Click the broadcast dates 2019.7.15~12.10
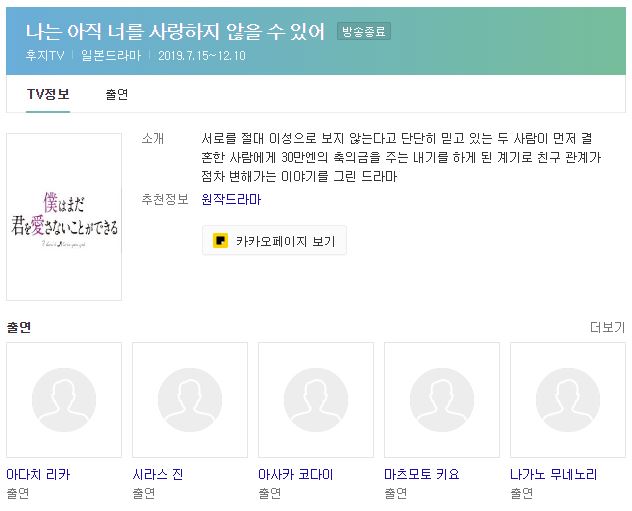The image size is (632, 511). coord(202,55)
